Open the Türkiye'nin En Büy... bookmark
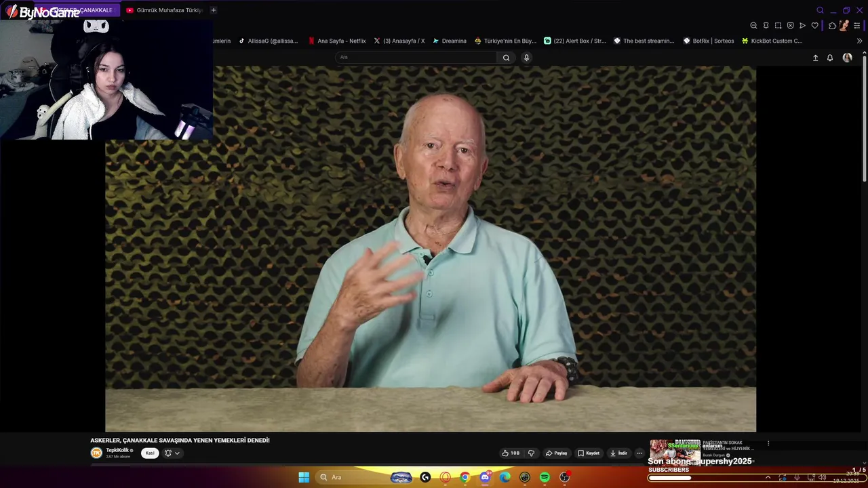Image resolution: width=868 pixels, height=488 pixels. [505, 41]
